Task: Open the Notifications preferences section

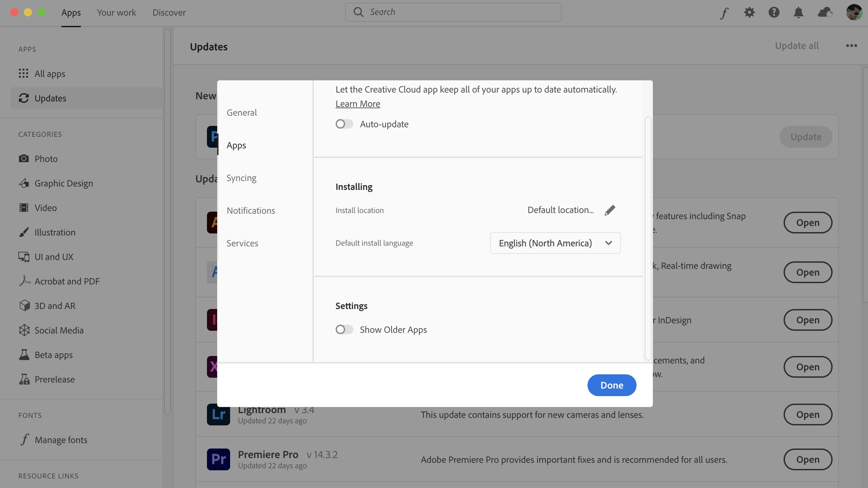Action: pyautogui.click(x=251, y=210)
